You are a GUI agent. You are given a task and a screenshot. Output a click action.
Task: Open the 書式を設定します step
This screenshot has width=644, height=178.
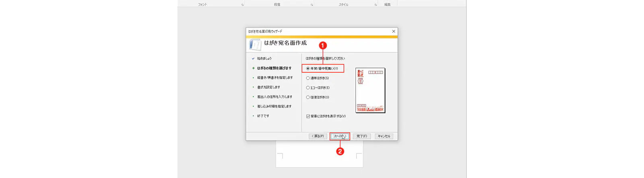(268, 87)
